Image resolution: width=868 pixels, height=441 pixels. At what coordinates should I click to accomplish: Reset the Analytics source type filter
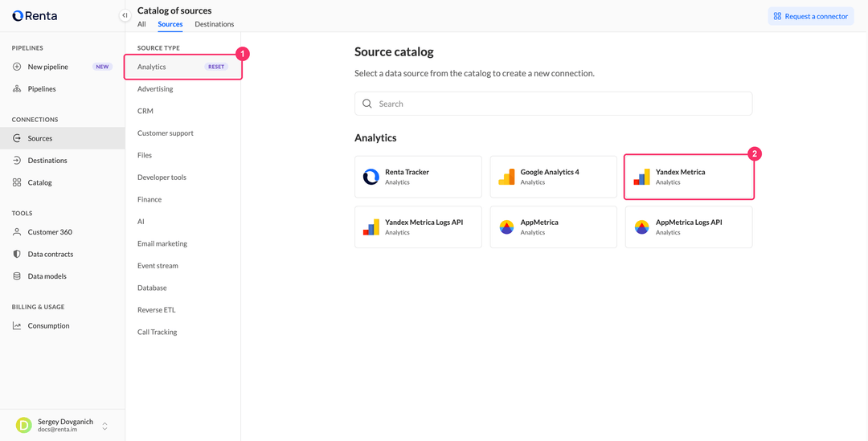click(216, 67)
